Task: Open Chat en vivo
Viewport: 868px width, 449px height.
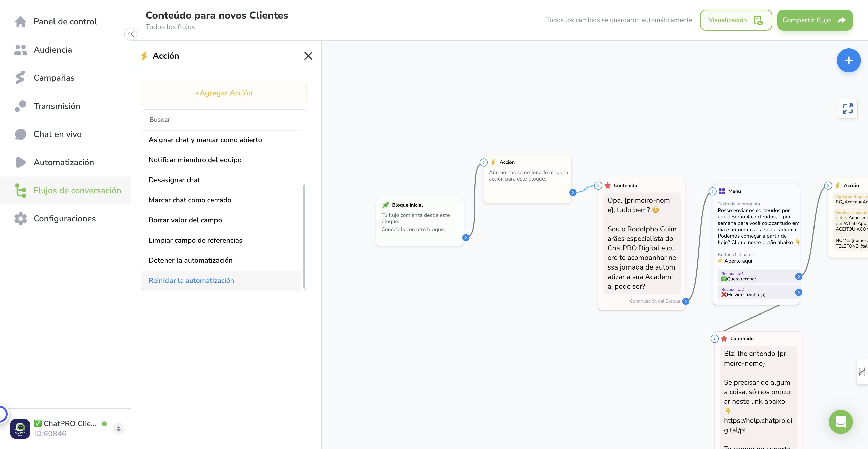Action: [x=65, y=134]
